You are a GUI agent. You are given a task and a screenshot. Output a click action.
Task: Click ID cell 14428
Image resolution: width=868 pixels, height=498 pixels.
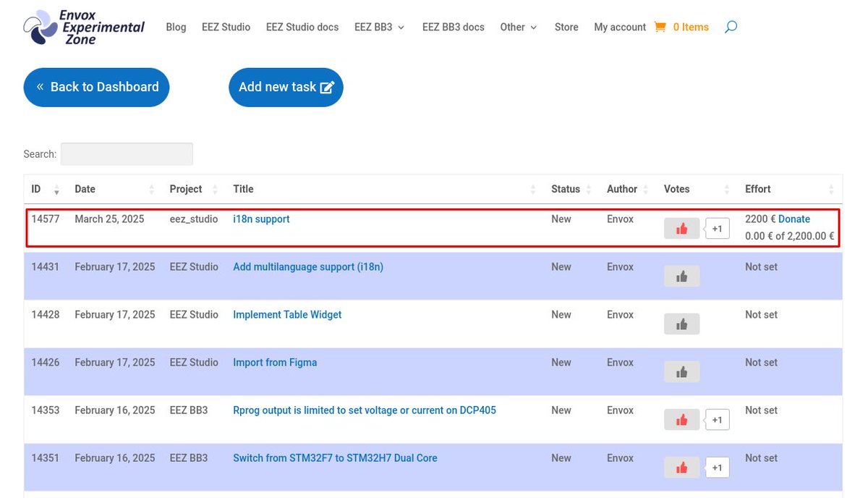[x=45, y=314]
